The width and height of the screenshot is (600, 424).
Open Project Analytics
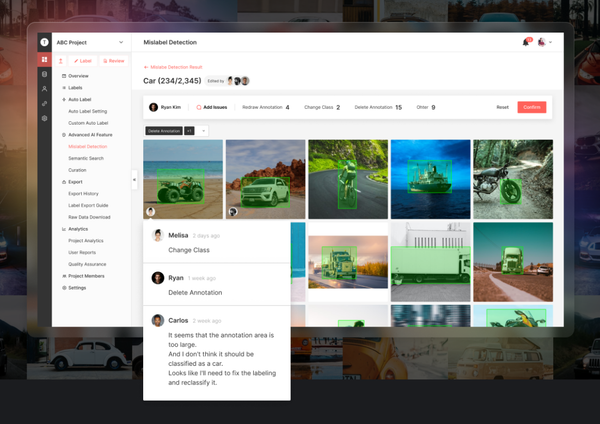[86, 241]
